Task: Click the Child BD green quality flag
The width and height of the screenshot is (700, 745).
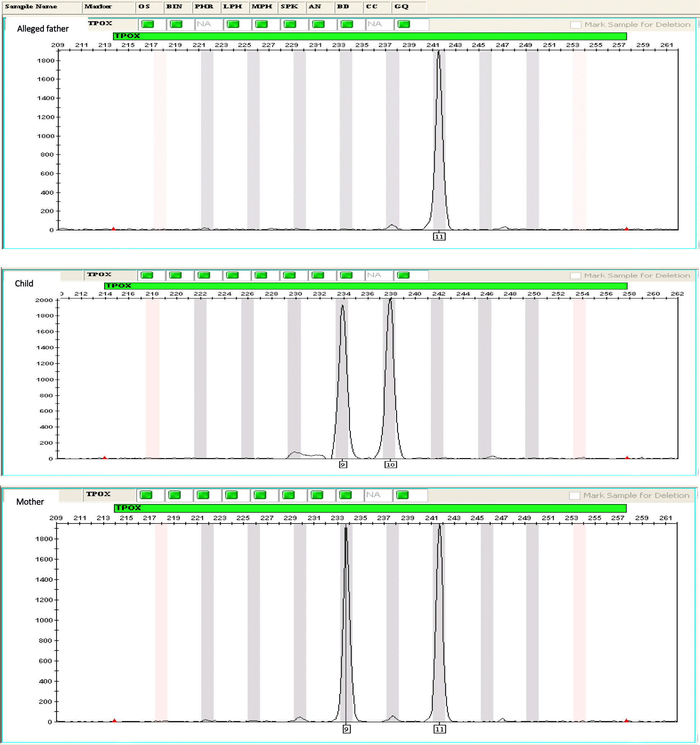Action: point(346,275)
